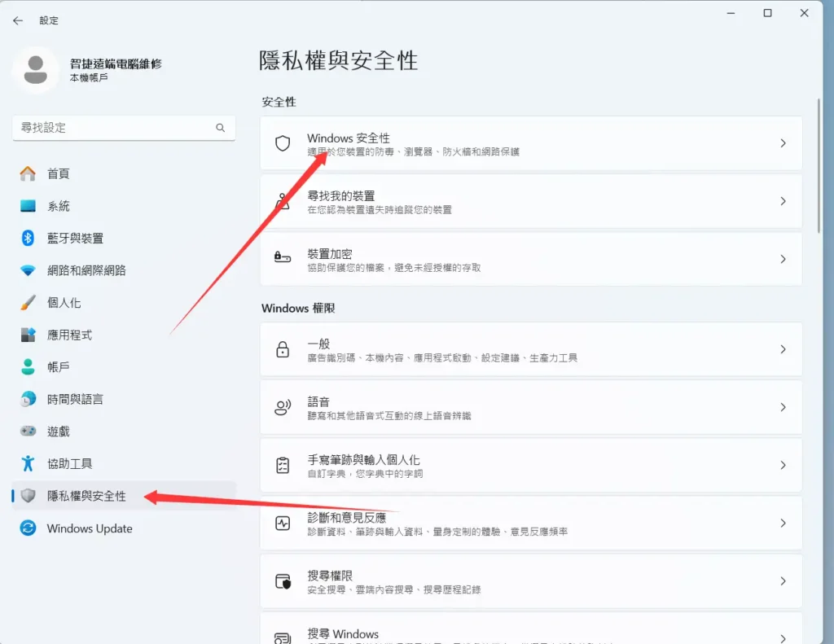Click the clipboard icon of 手寫筆跡與輸入個人化
The image size is (834, 644).
pos(283,466)
